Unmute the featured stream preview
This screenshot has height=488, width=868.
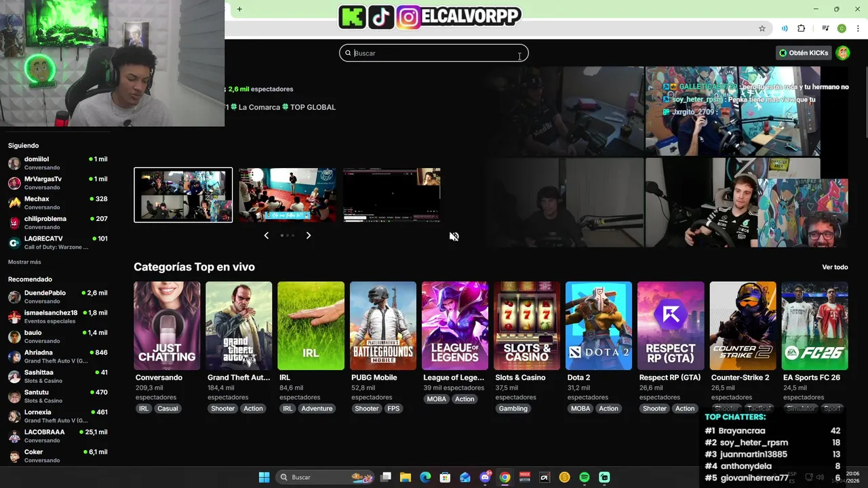click(x=454, y=237)
